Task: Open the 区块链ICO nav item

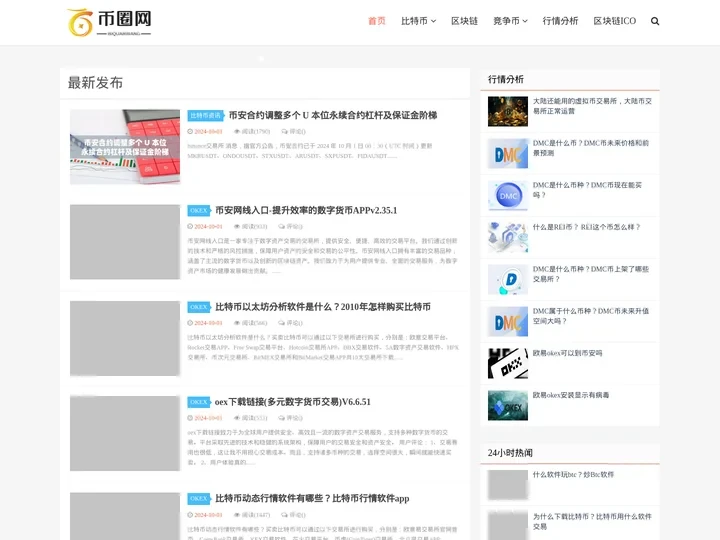Action: pyautogui.click(x=614, y=21)
